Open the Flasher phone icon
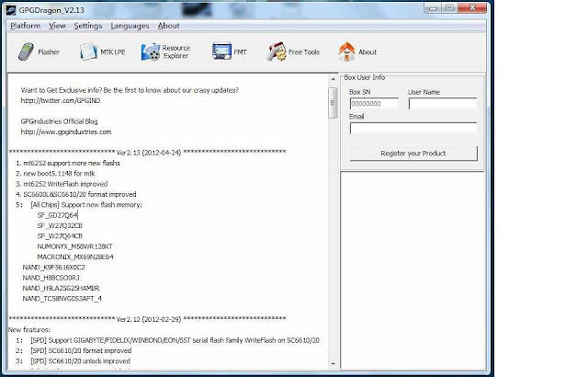The height and width of the screenshot is (377, 588). click(x=26, y=51)
